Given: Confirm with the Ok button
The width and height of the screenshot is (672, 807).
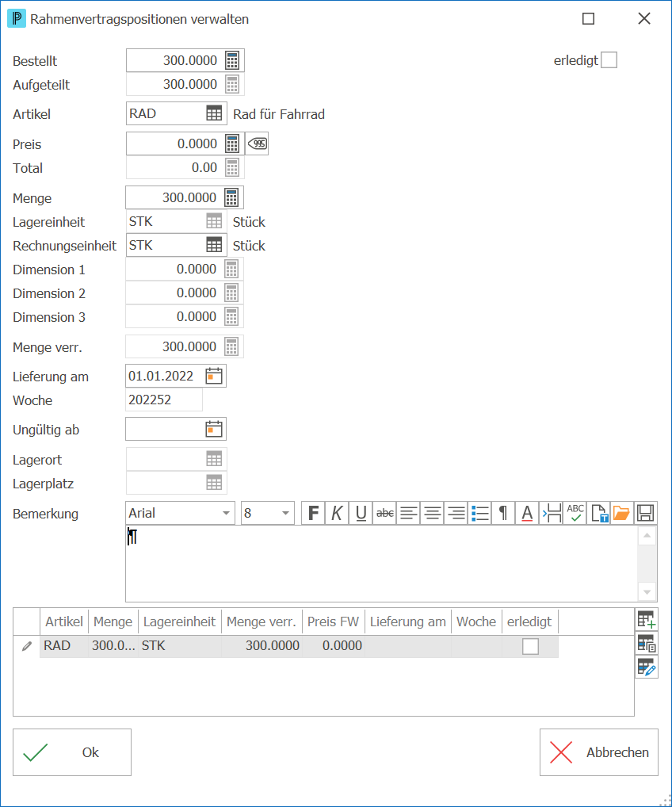Looking at the screenshot, I should pyautogui.click(x=72, y=752).
